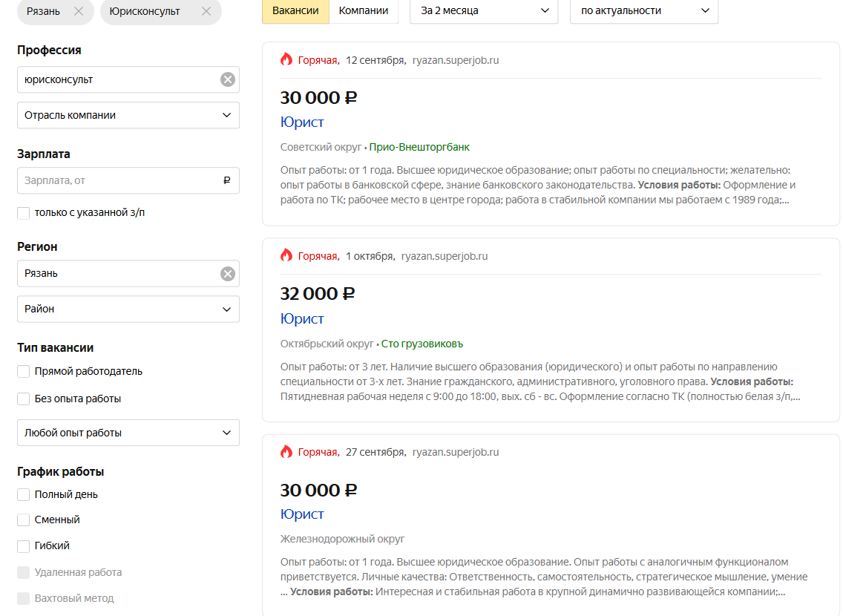Tick the Полный день schedule checkbox

pos(24,494)
